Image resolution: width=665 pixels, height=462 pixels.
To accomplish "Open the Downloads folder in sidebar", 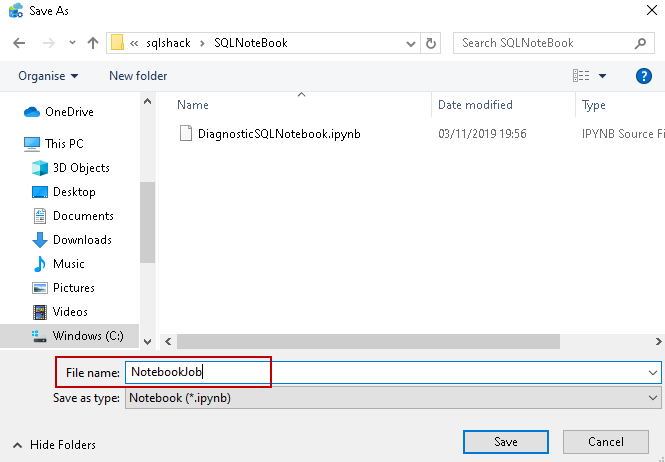I will coord(82,240).
